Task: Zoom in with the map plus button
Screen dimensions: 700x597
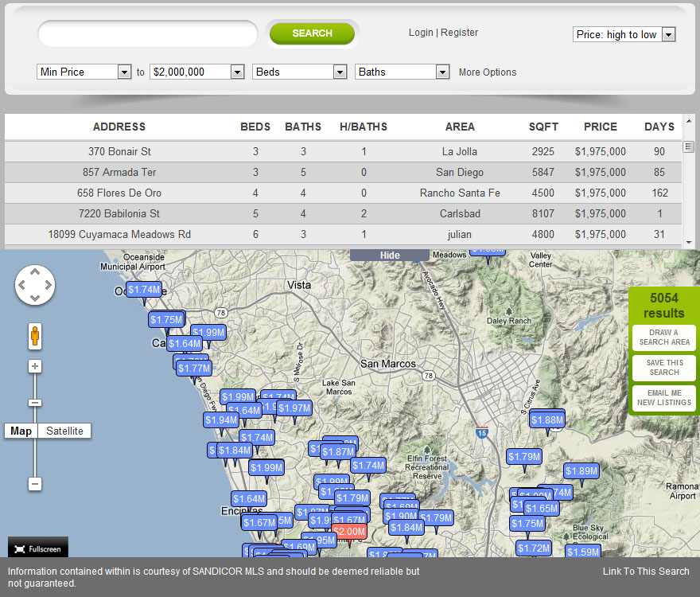Action: [x=35, y=366]
